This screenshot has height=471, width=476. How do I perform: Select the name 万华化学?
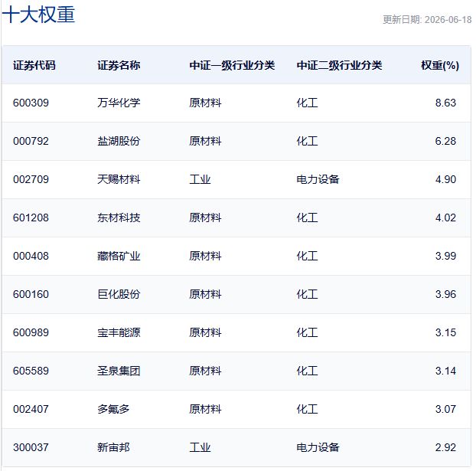119,103
